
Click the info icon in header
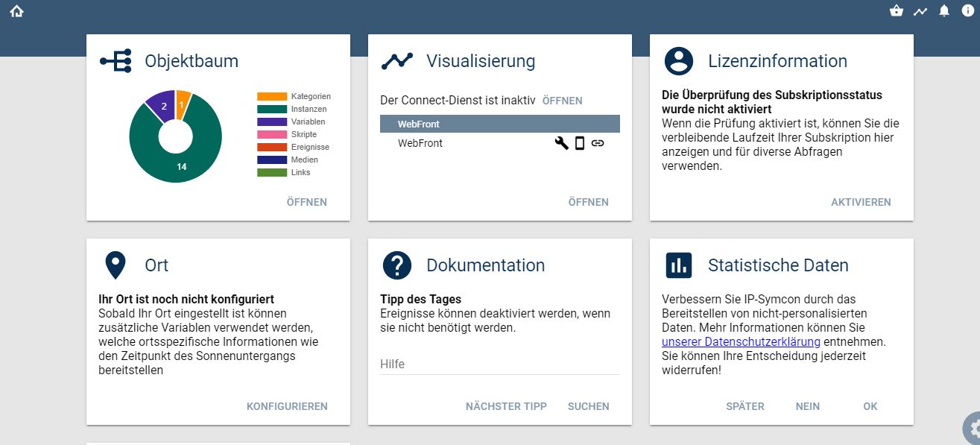pos(967,11)
